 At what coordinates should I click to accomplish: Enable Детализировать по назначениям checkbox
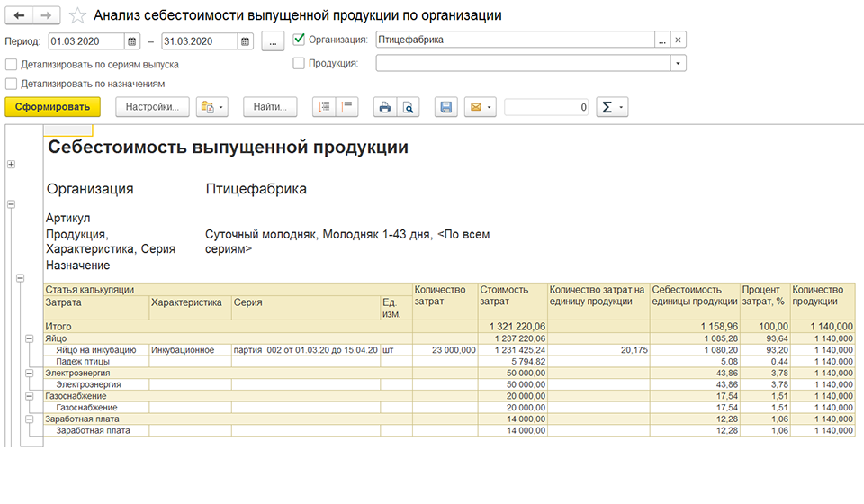(x=11, y=84)
